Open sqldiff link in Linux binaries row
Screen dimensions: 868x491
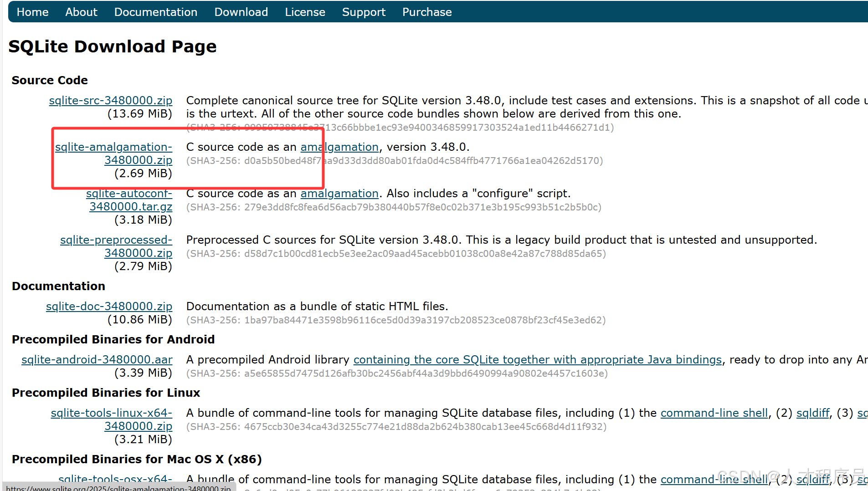tap(813, 413)
